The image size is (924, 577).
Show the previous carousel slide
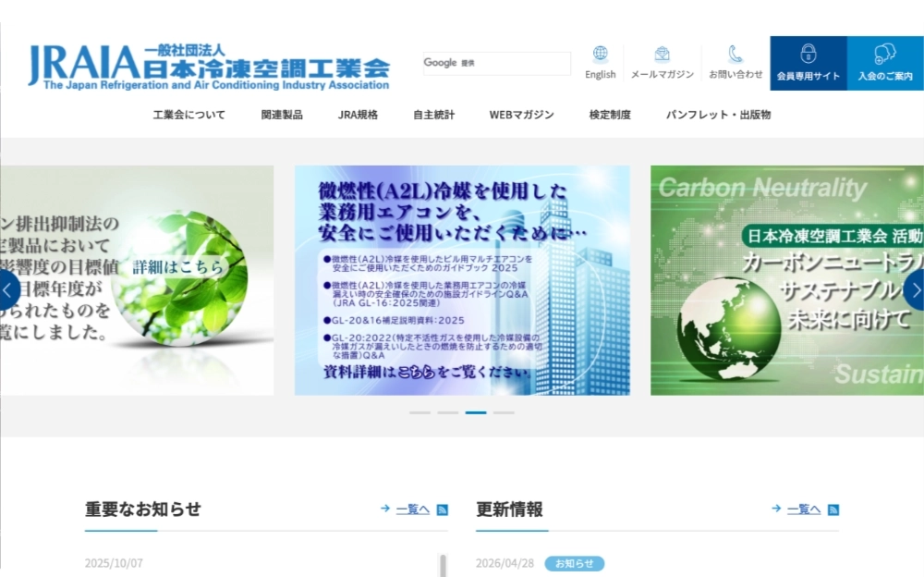tap(7, 289)
